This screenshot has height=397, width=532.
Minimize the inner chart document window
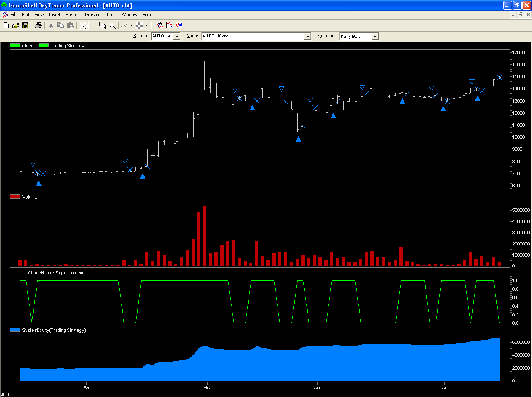pyautogui.click(x=513, y=15)
